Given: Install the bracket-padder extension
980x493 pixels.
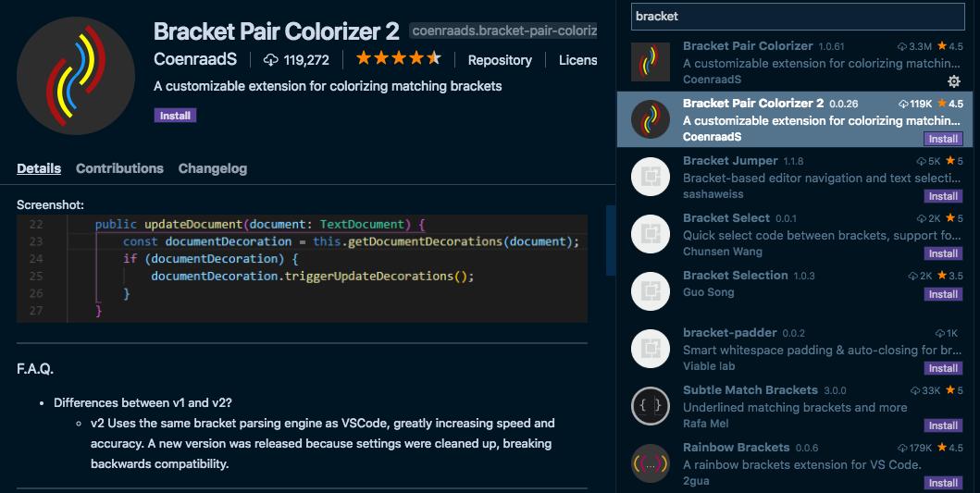Looking at the screenshot, I should [x=943, y=368].
